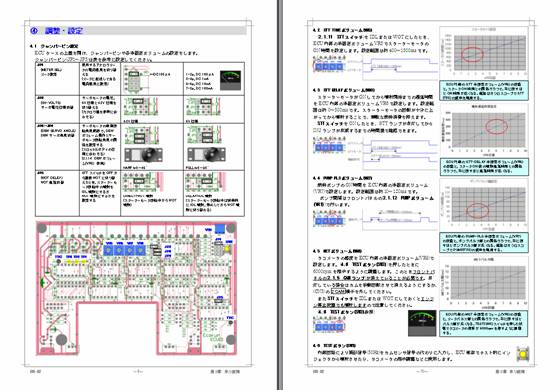Click the cyan caption box beside the bottom meter photo
This screenshot has width=559, height=390.
[484, 323]
